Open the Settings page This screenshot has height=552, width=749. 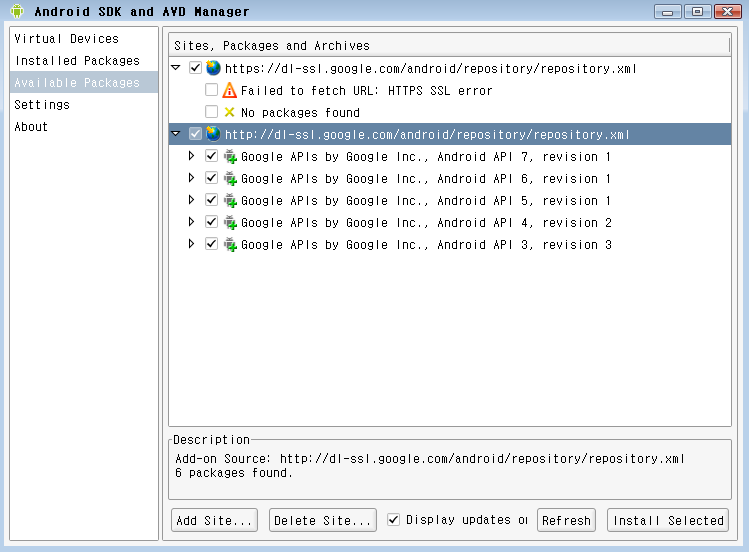tap(84, 105)
